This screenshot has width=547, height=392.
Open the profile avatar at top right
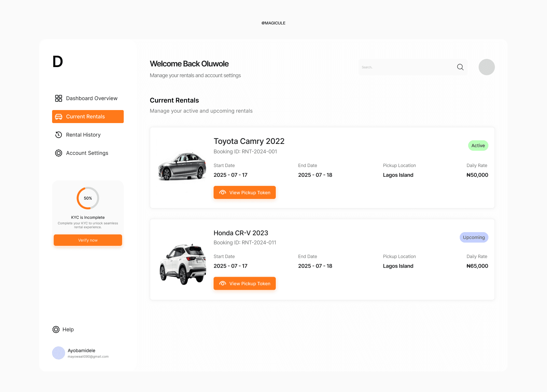click(487, 67)
